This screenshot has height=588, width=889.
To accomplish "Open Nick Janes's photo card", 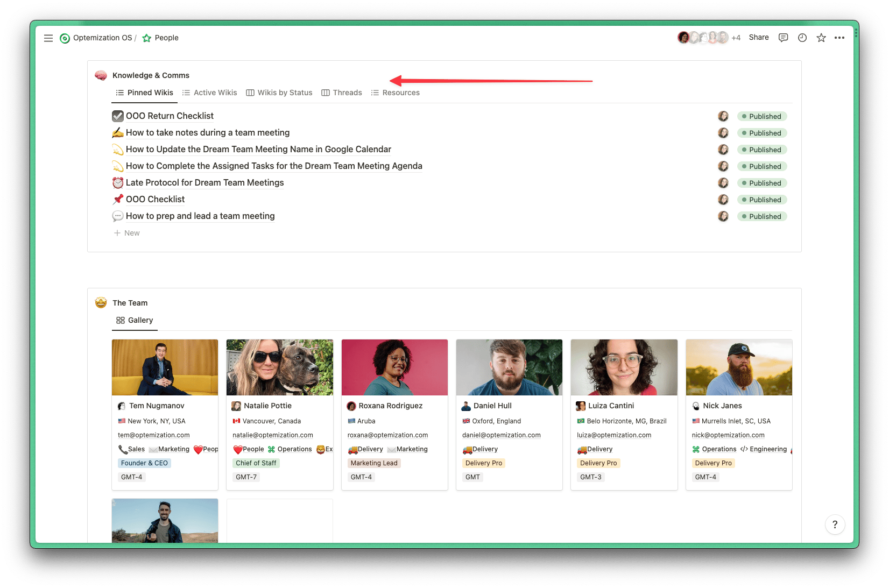I will pos(739,367).
